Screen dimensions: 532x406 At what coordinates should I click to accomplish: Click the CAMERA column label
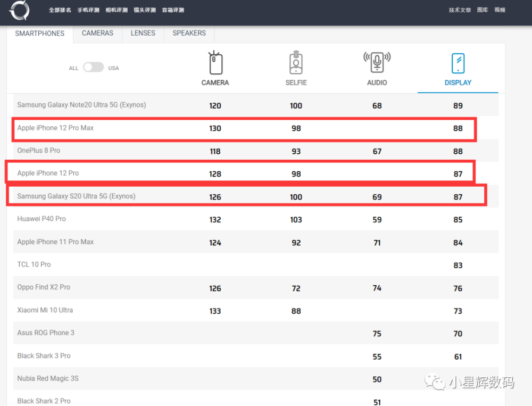(215, 82)
